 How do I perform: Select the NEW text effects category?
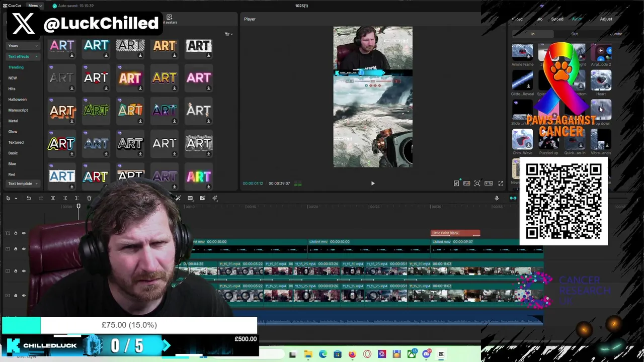pyautogui.click(x=12, y=78)
